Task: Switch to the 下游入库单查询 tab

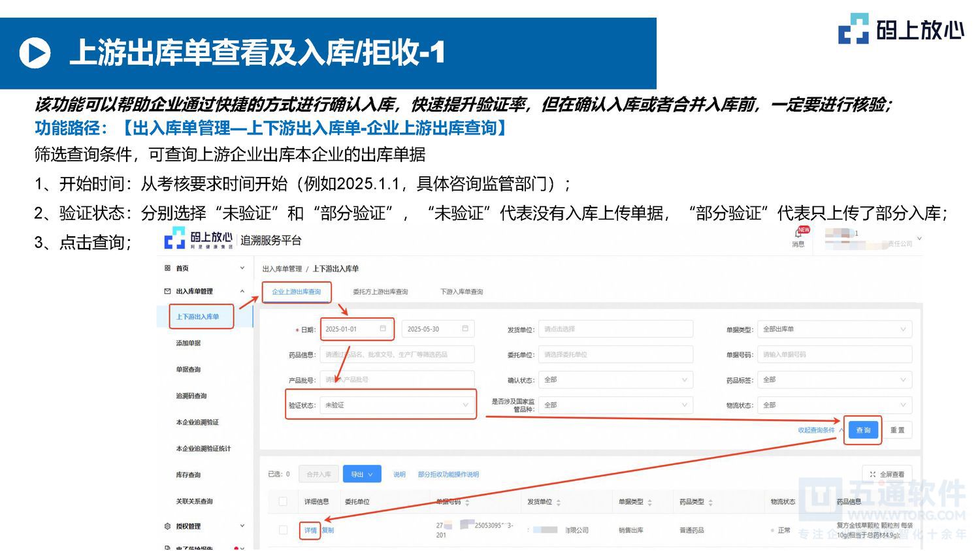Action: point(461,292)
